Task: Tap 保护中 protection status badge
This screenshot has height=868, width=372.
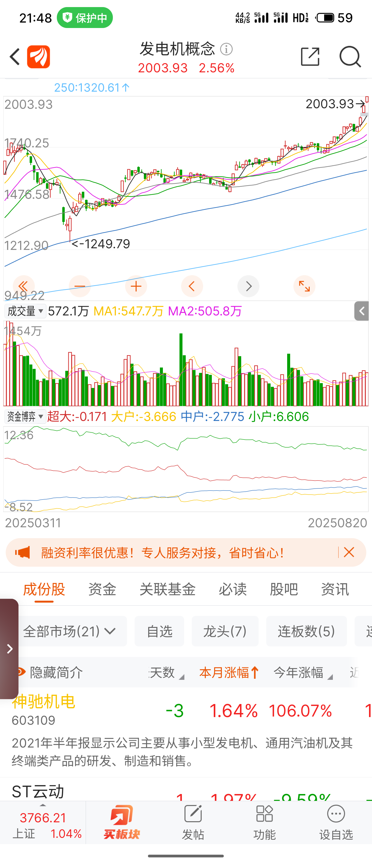Action: click(85, 17)
